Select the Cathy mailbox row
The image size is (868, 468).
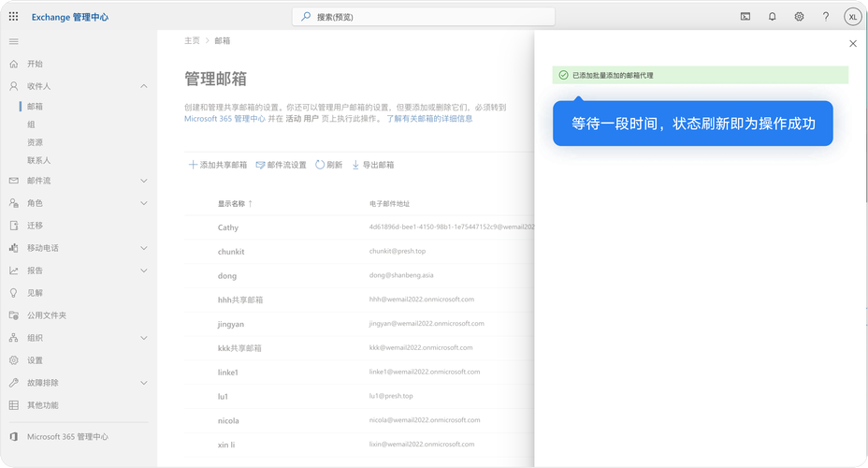(359, 227)
